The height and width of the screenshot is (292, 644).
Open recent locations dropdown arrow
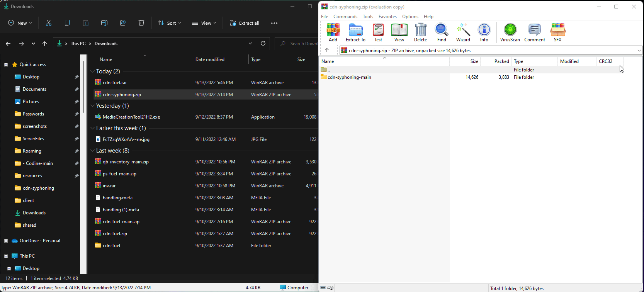tap(34, 44)
